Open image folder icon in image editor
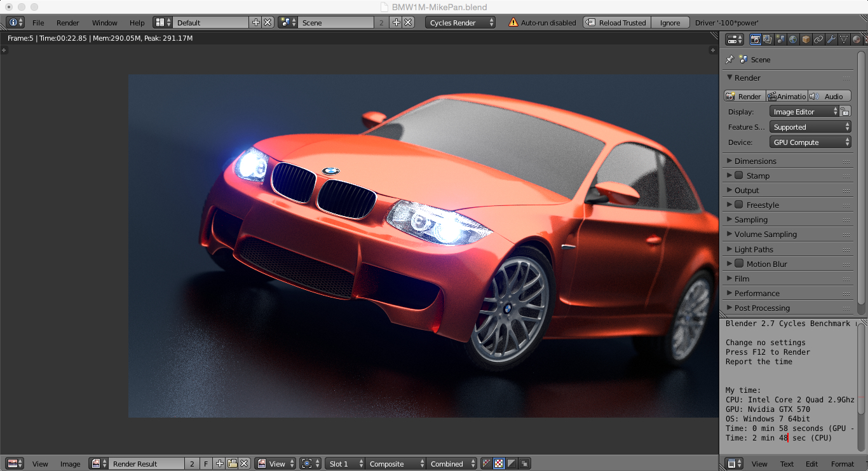This screenshot has height=471, width=868. [232, 463]
